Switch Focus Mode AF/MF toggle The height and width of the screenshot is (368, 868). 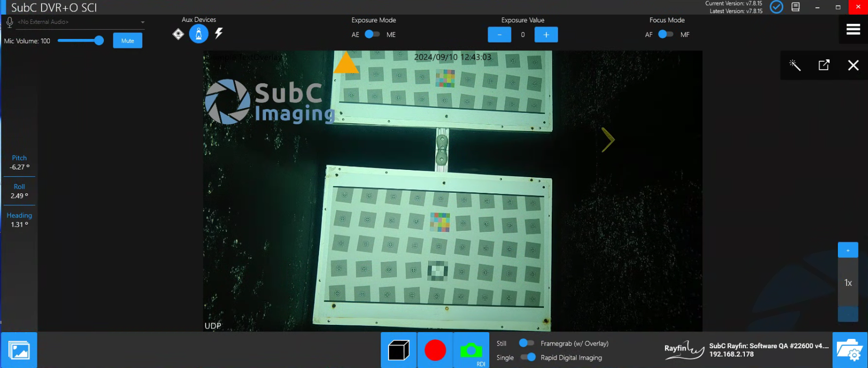(665, 34)
